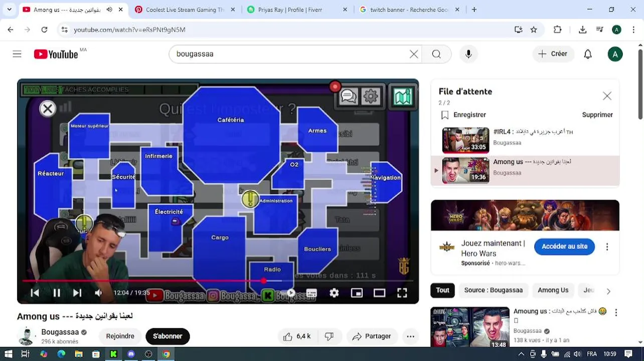
Task: Close the File d'attente queue panel
Action: click(607, 96)
